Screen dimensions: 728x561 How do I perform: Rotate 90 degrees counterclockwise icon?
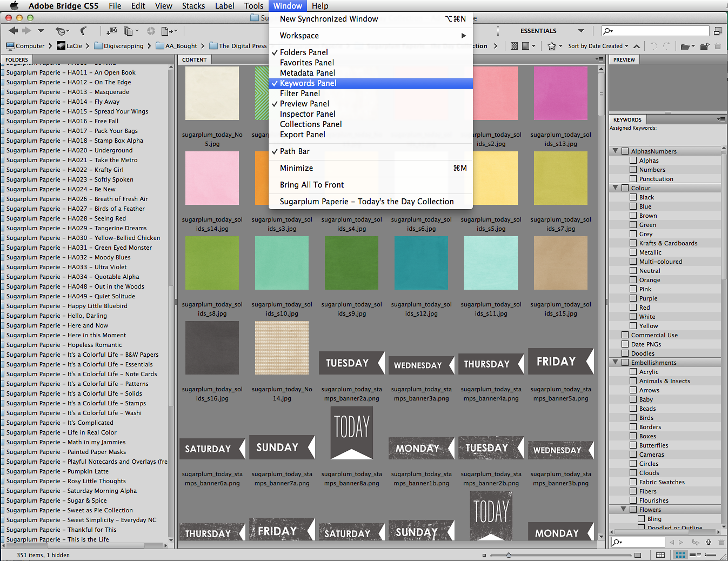653,46
